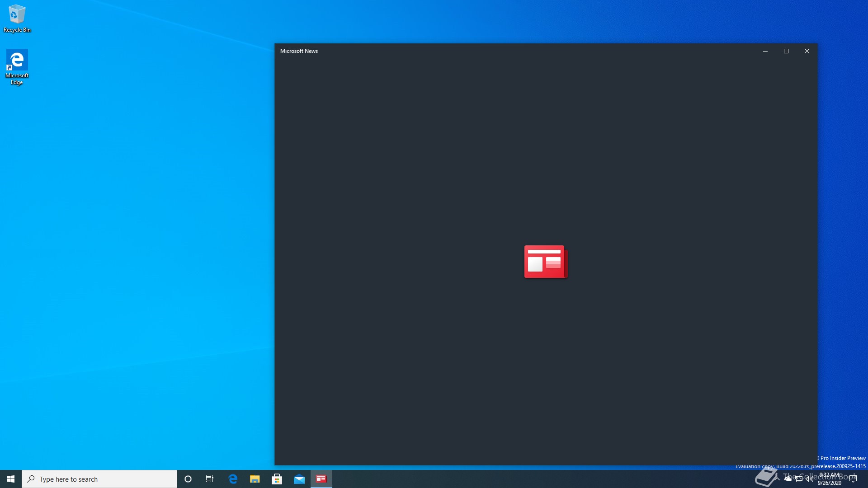The height and width of the screenshot is (488, 868).
Task: Click the Type here to search box
Action: [99, 479]
